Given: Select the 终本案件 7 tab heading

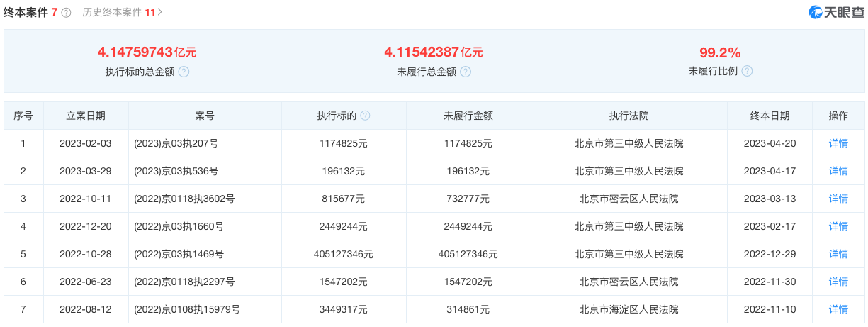Looking at the screenshot, I should 30,12.
